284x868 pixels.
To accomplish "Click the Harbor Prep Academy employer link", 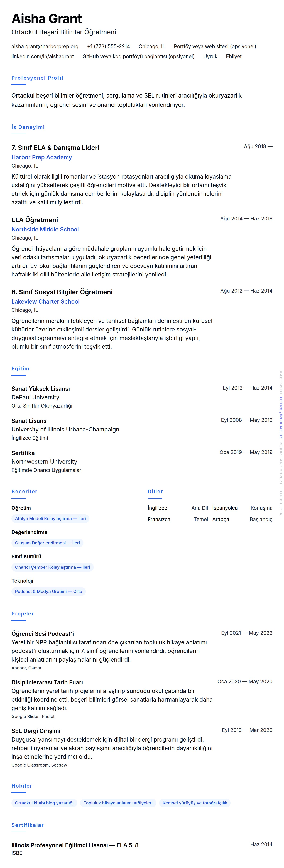I will [x=41, y=157].
